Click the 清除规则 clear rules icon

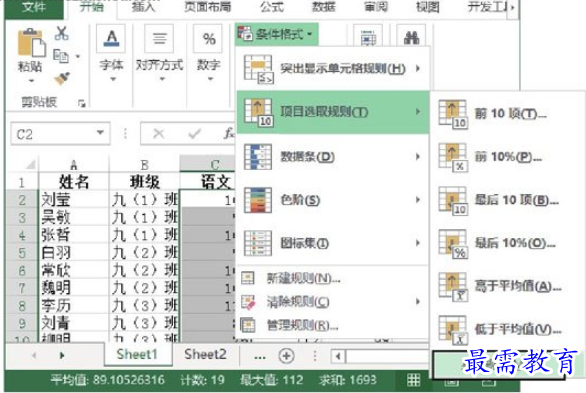pyautogui.click(x=248, y=302)
